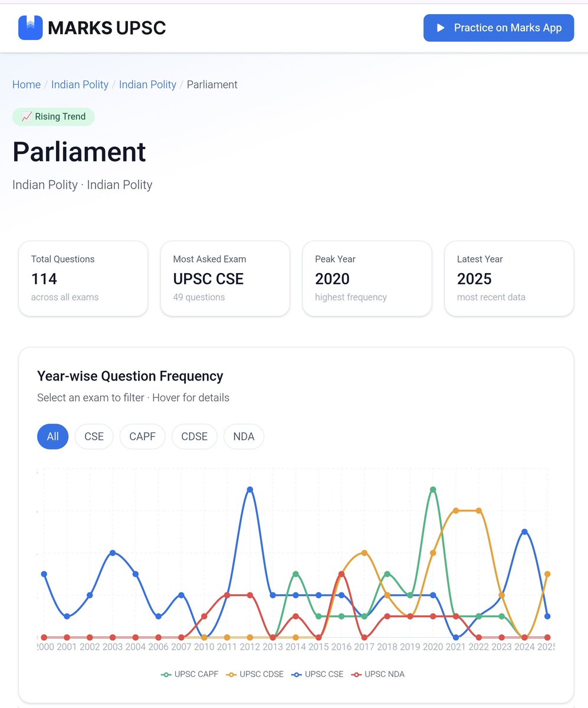
Task: Click the blue CSE peak point at 2012
Action: coord(250,490)
